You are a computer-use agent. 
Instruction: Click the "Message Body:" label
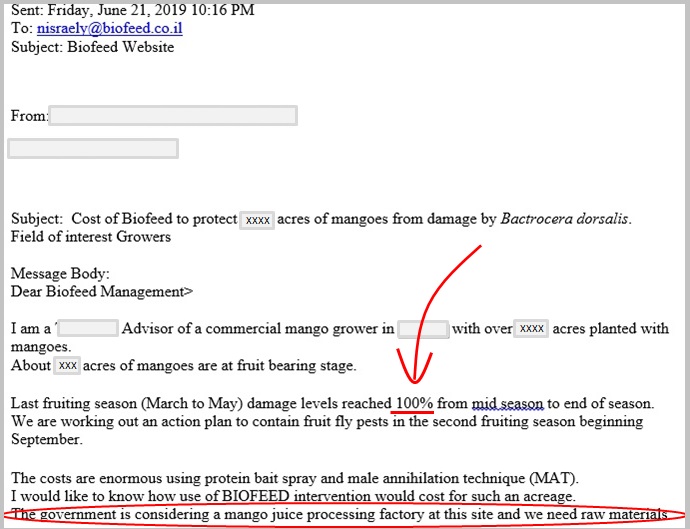tap(59, 274)
